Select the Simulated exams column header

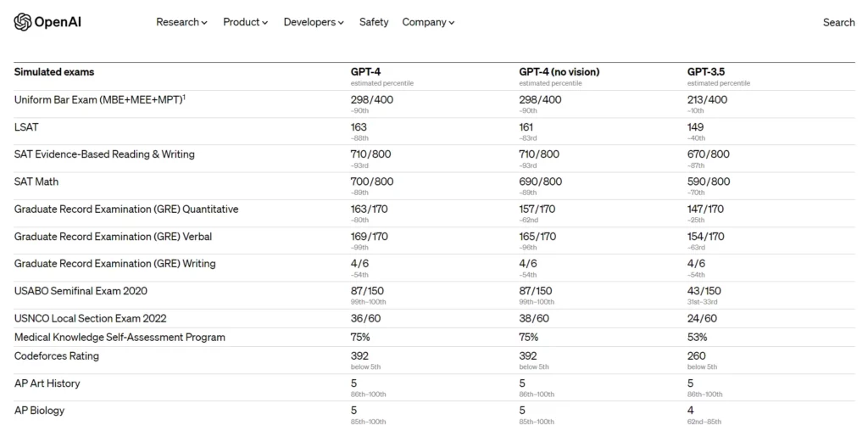pyautogui.click(x=54, y=72)
